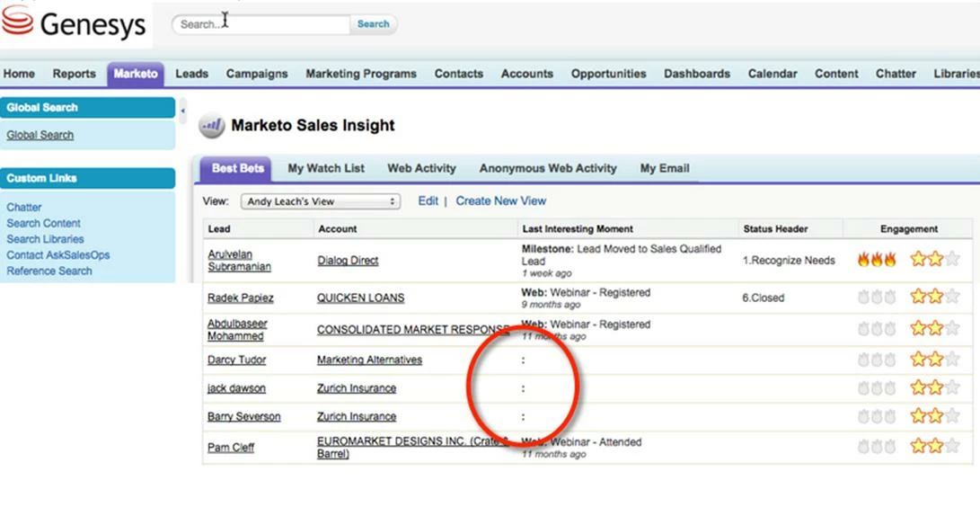Switch to the Contacts tab
The image size is (980, 507).
(x=459, y=74)
